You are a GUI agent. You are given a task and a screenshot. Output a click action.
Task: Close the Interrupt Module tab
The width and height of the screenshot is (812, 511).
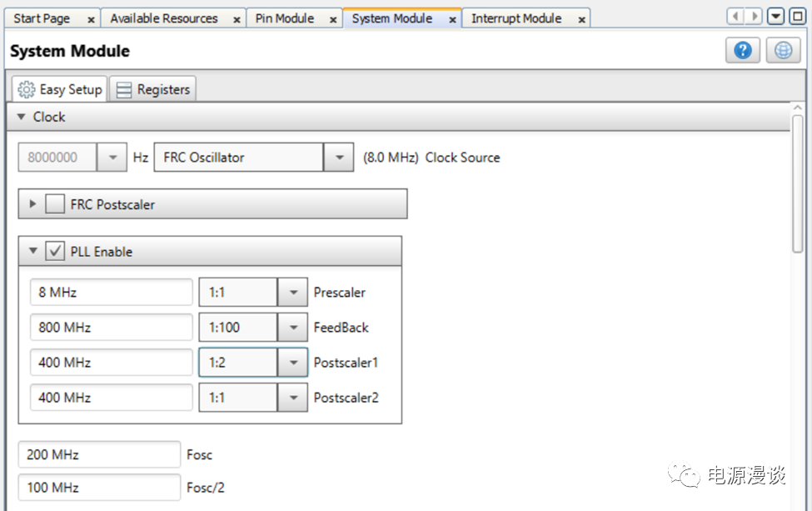tap(582, 19)
